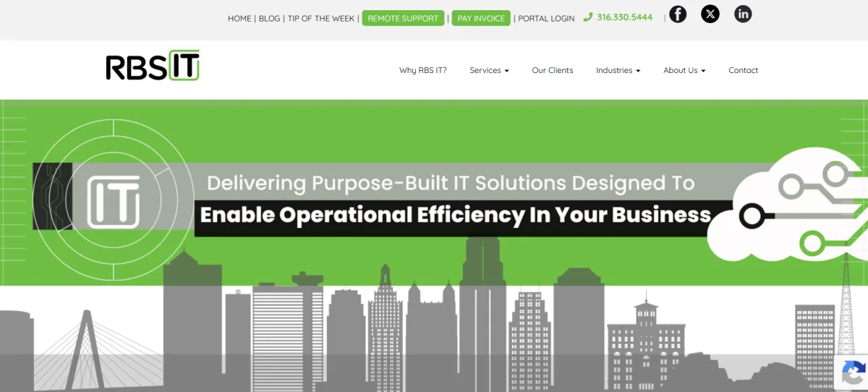Open the BLOG link

(269, 18)
